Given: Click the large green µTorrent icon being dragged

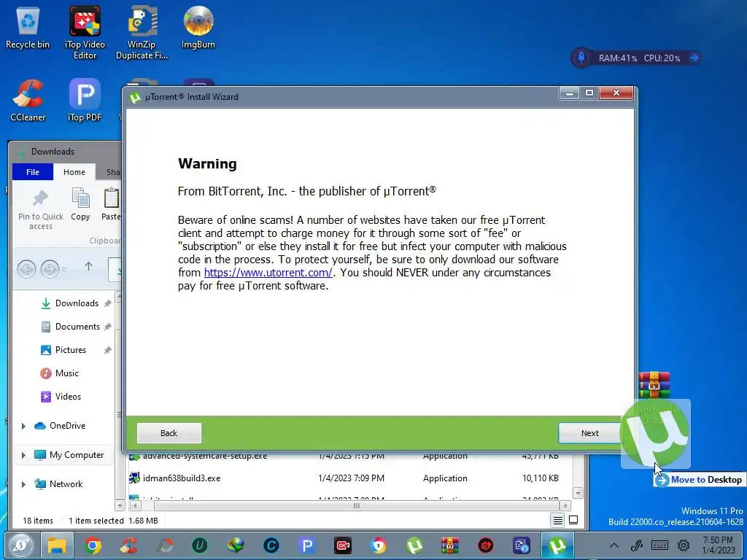Looking at the screenshot, I should click(x=654, y=433).
